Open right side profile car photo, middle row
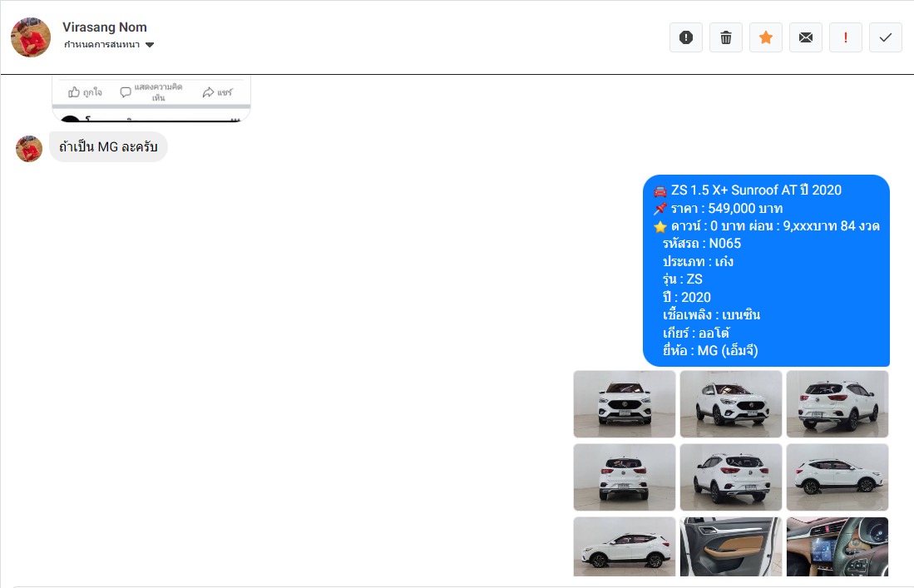Screen dimensions: 914x588 pyautogui.click(x=837, y=477)
